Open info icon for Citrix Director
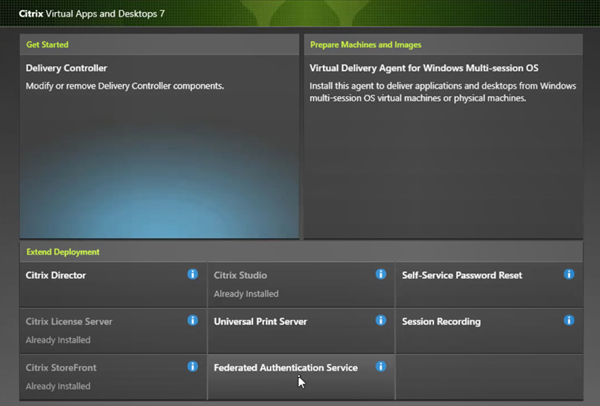Viewport: 600px width, 406px height. point(192,274)
